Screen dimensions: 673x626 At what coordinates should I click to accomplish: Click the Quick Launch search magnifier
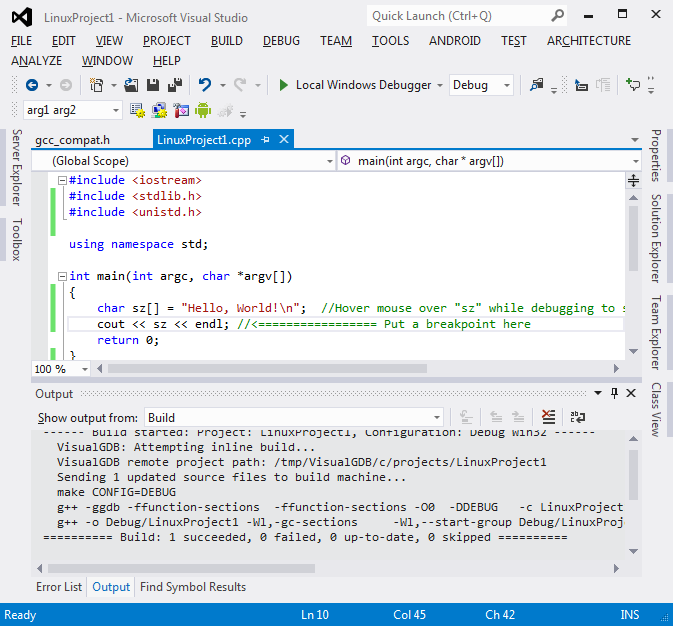click(x=557, y=16)
